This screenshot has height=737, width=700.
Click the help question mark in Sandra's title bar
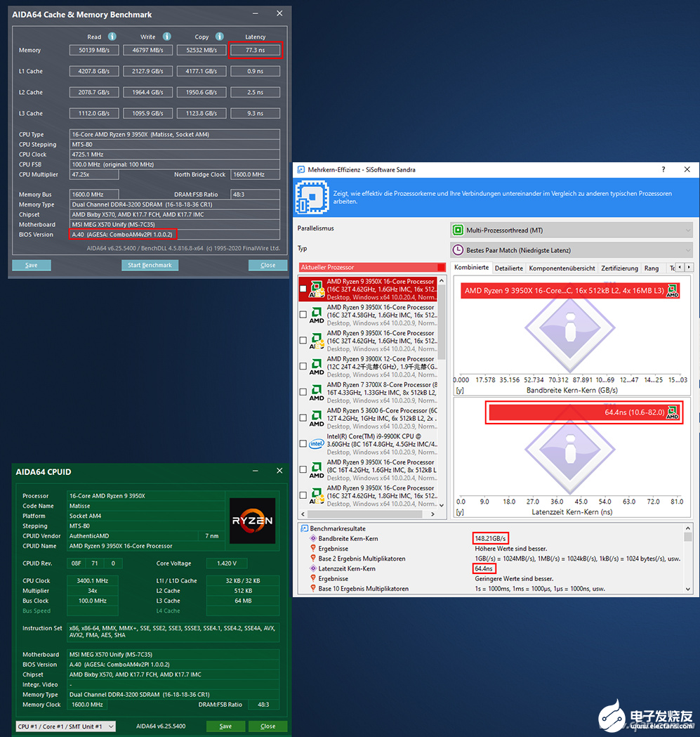pos(663,170)
